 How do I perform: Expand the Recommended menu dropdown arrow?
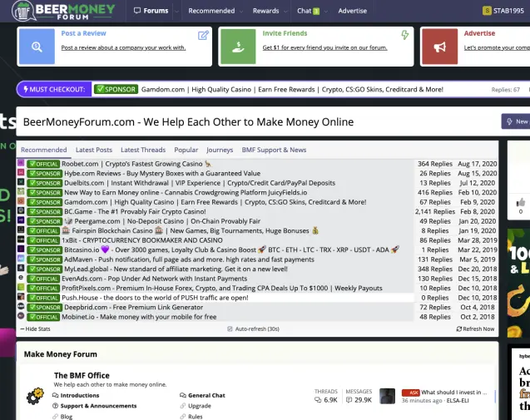click(x=241, y=11)
